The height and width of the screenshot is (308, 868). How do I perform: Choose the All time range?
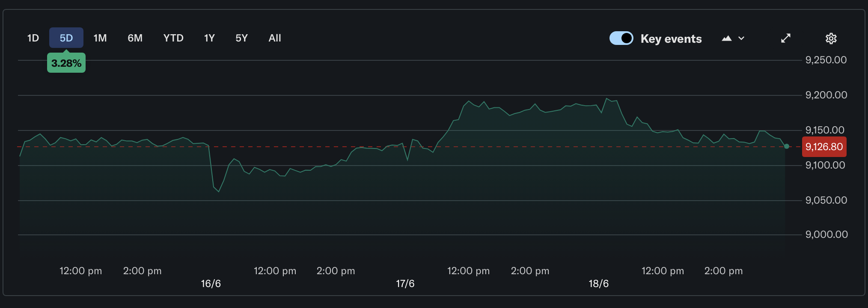275,38
